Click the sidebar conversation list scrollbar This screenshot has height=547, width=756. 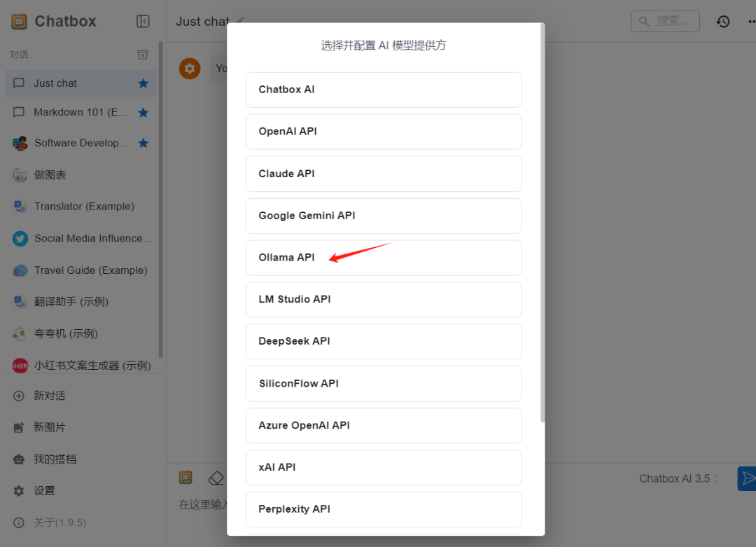(x=160, y=200)
